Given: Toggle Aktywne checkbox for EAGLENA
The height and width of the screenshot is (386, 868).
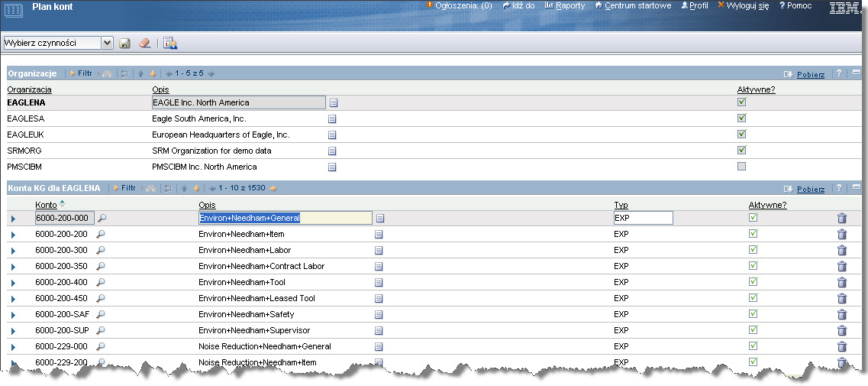Looking at the screenshot, I should [742, 102].
